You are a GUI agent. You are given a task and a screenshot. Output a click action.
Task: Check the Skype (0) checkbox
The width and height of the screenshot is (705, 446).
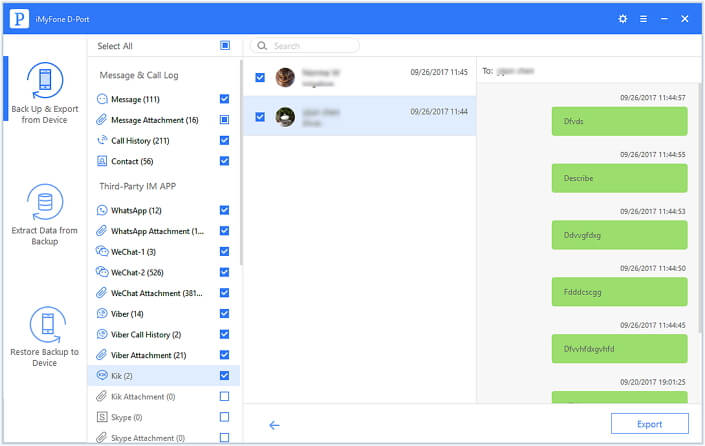(224, 417)
